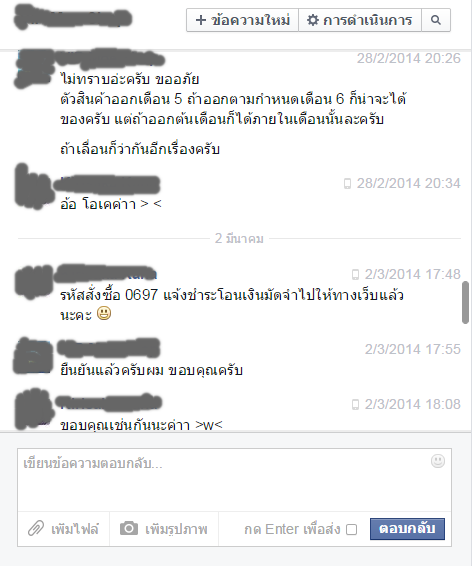Click the smiley emoji in order message
The height and width of the screenshot is (566, 474).
tap(104, 313)
